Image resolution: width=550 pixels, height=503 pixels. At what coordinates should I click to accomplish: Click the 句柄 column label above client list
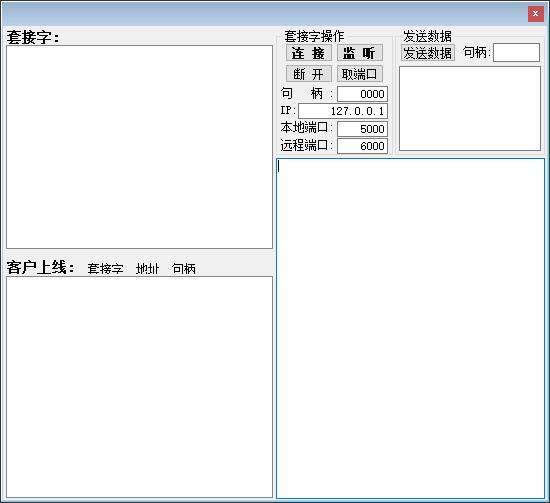[184, 269]
